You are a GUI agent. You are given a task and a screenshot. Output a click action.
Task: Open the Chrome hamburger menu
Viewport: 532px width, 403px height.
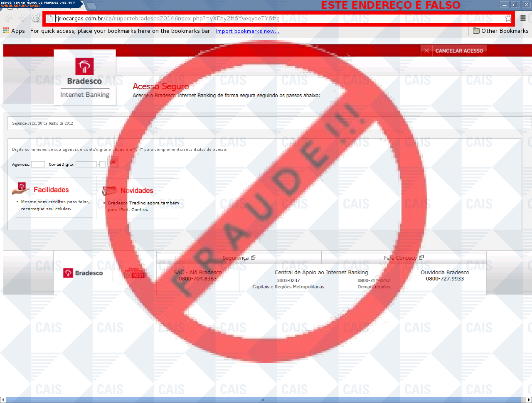523,18
